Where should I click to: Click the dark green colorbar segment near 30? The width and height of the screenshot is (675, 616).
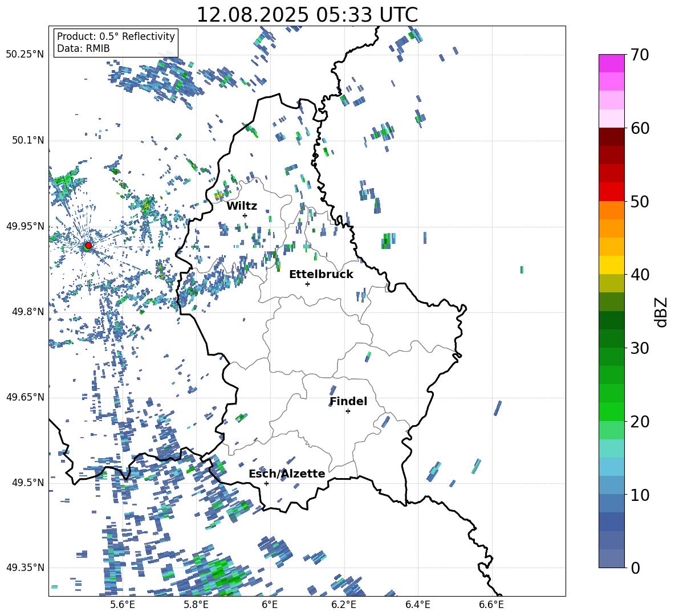(x=611, y=338)
